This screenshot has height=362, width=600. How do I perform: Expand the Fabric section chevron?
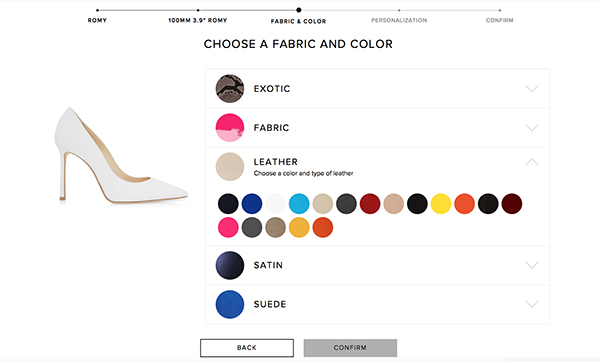[532, 127]
